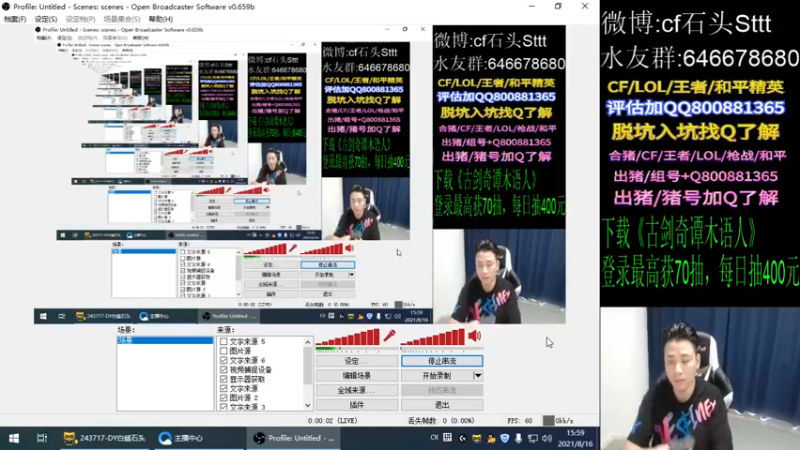800x450 pixels.
Task: Mute desktop audio via the red speaker icon
Action: (x=475, y=336)
